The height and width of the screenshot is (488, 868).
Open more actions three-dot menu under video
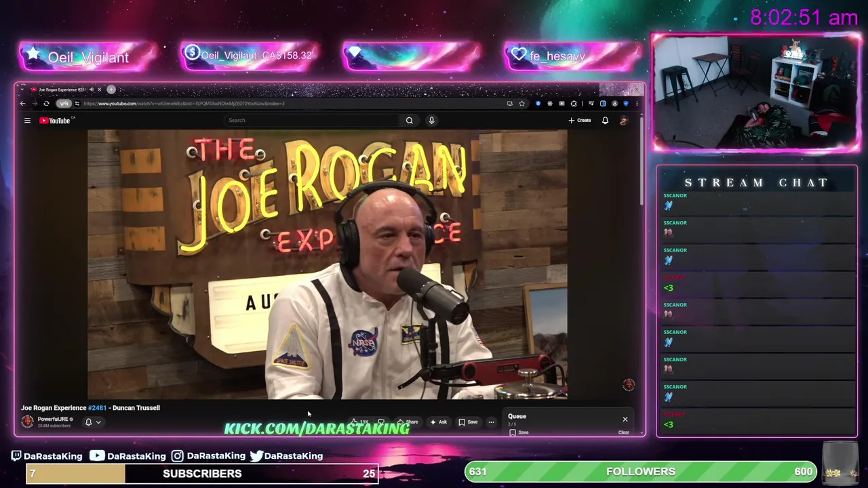click(x=492, y=422)
